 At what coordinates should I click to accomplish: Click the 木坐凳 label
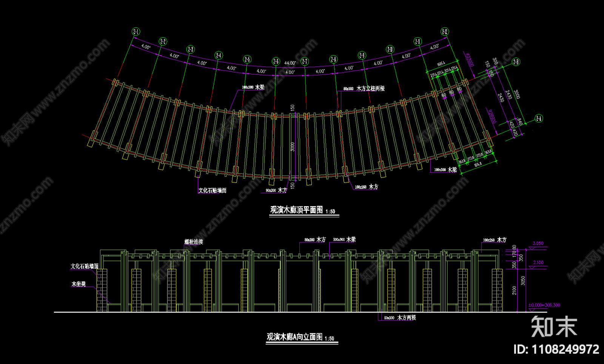[79, 284]
